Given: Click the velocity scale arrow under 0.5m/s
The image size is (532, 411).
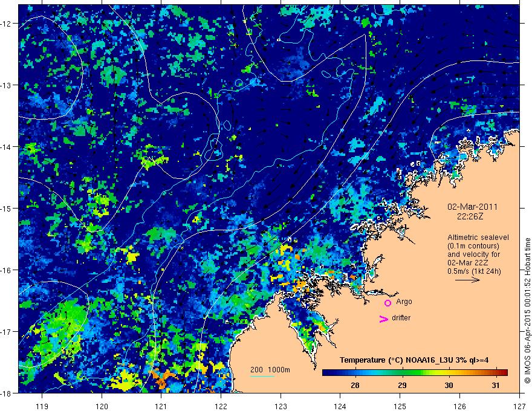Looking at the screenshot, I should click(467, 280).
